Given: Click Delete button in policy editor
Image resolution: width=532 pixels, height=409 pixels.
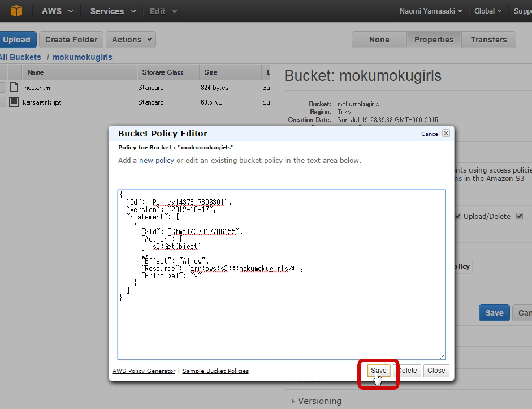Looking at the screenshot, I should [407, 371].
